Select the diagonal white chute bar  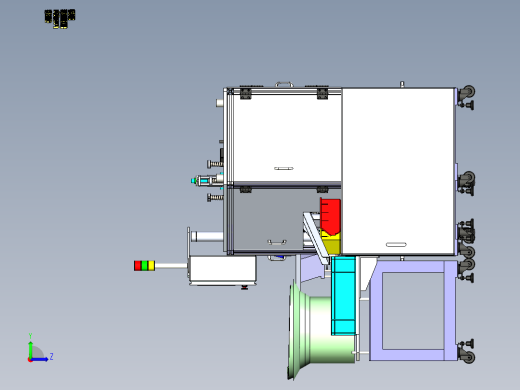pyautogui.click(x=316, y=238)
